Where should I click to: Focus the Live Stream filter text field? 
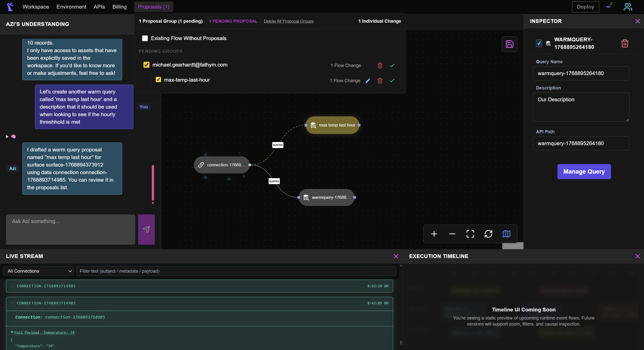click(x=236, y=271)
